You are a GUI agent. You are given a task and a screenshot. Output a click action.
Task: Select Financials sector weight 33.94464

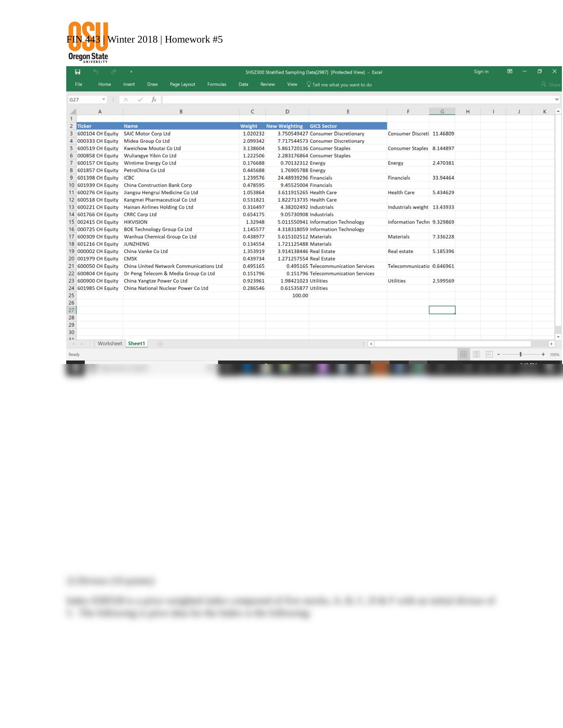442,178
